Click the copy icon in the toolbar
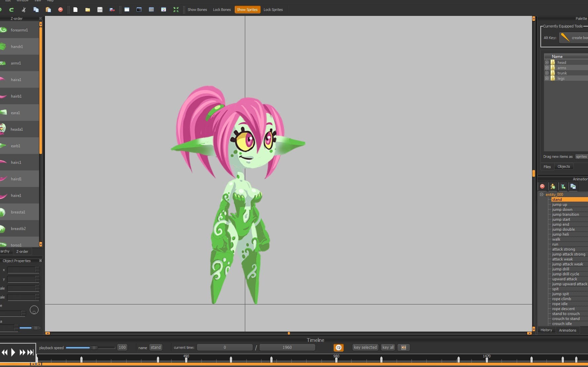The width and height of the screenshot is (588, 367). [36, 10]
